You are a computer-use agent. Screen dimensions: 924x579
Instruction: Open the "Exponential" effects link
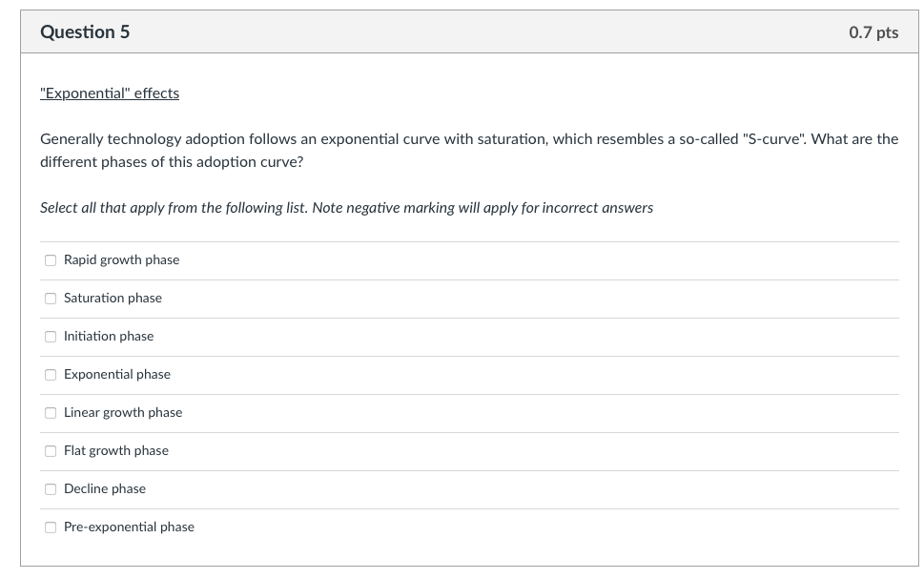(109, 93)
